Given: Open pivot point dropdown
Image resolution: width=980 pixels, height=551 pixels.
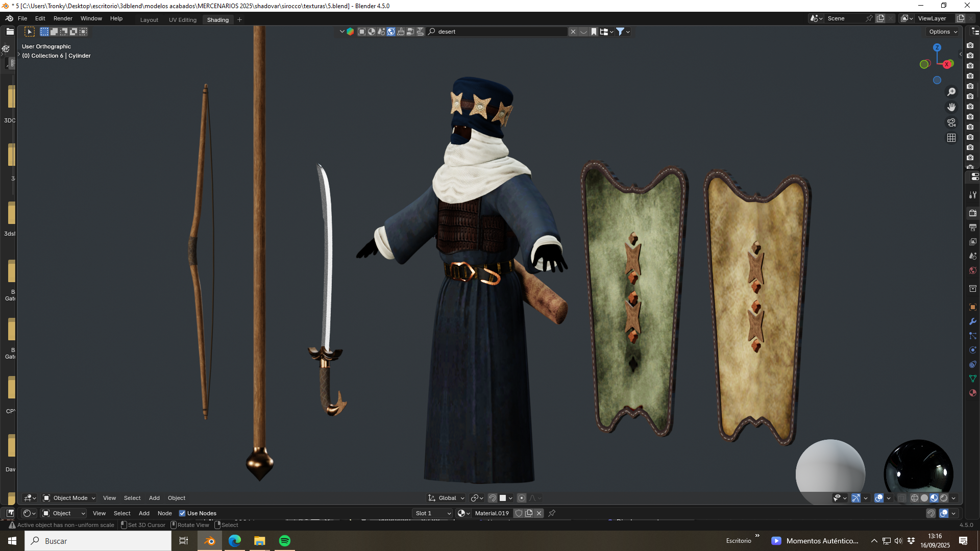Looking at the screenshot, I should (x=477, y=498).
